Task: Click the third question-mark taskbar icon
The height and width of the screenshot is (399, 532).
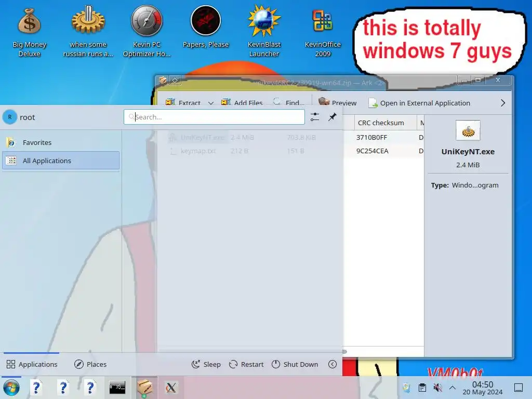Action: point(90,388)
